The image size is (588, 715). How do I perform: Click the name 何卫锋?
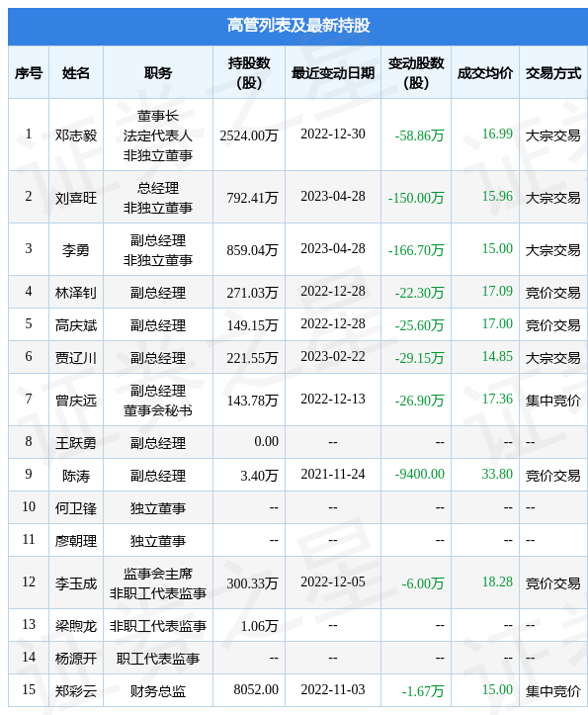click(x=76, y=508)
